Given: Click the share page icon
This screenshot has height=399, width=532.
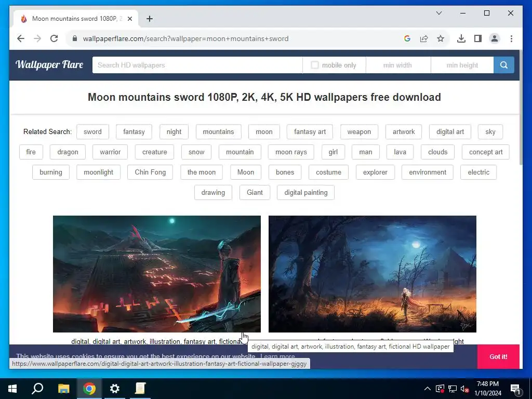Looking at the screenshot, I should (x=424, y=38).
